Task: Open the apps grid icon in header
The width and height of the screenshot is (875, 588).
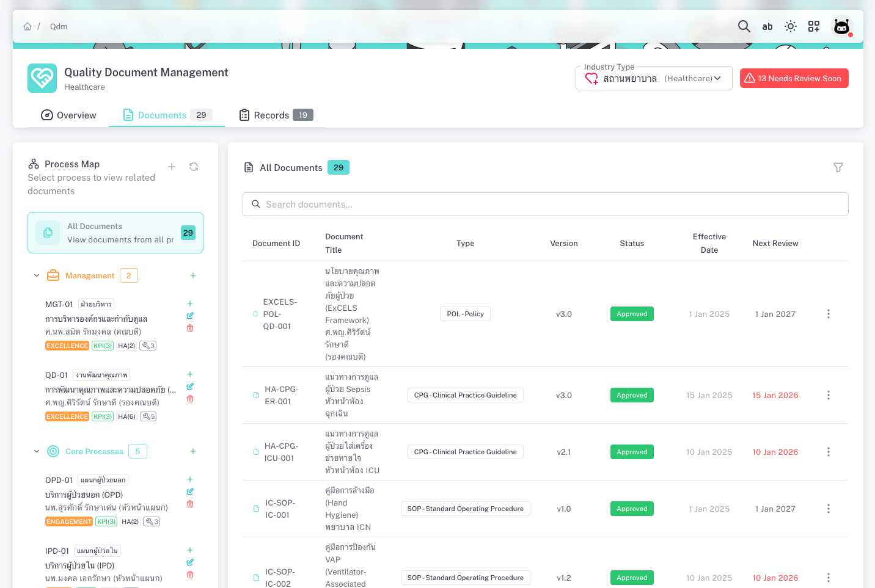Action: pyautogui.click(x=814, y=26)
